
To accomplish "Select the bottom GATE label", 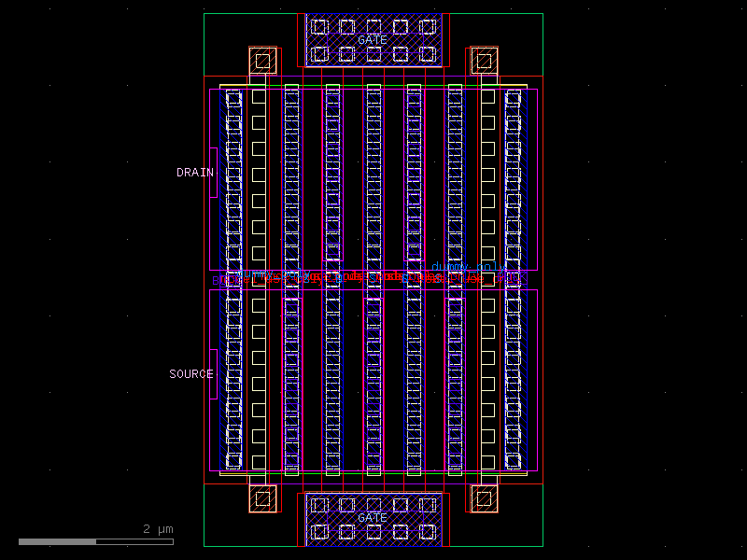I will pos(372,516).
